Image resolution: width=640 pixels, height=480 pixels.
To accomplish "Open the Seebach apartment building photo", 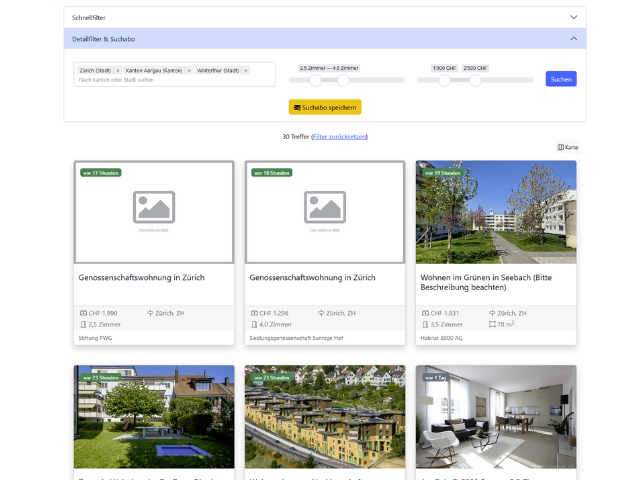I will click(496, 212).
